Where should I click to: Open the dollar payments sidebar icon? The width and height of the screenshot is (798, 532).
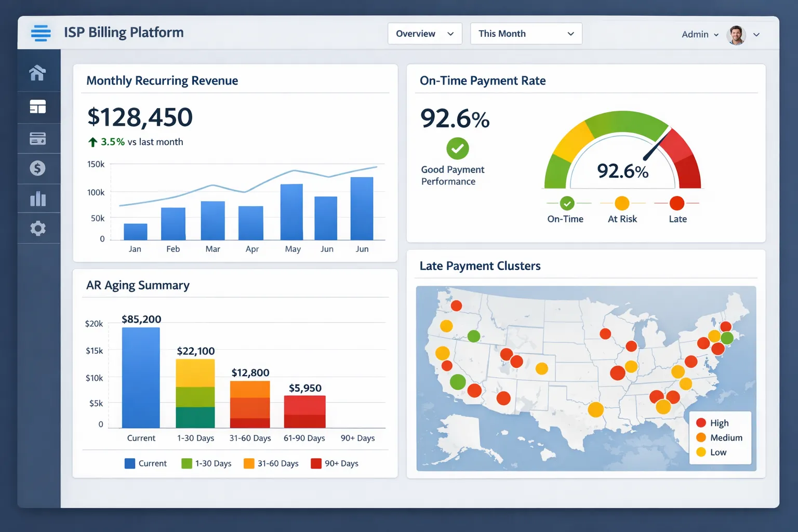click(37, 168)
